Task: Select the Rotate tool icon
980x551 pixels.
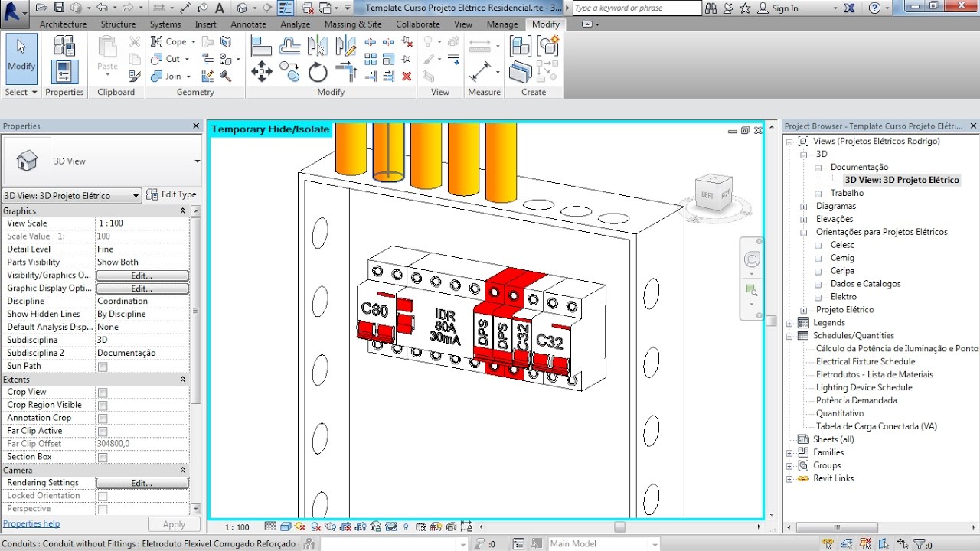Action: (x=318, y=73)
